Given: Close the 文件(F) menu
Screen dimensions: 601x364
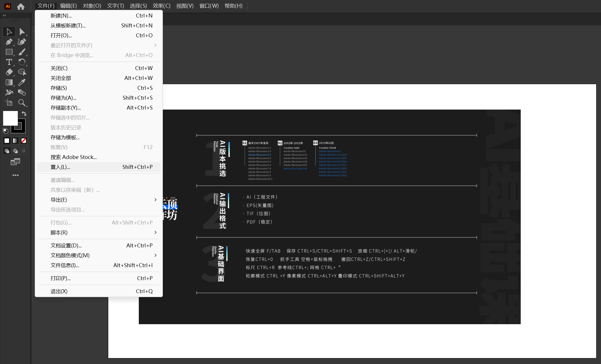Looking at the screenshot, I should click(46, 6).
